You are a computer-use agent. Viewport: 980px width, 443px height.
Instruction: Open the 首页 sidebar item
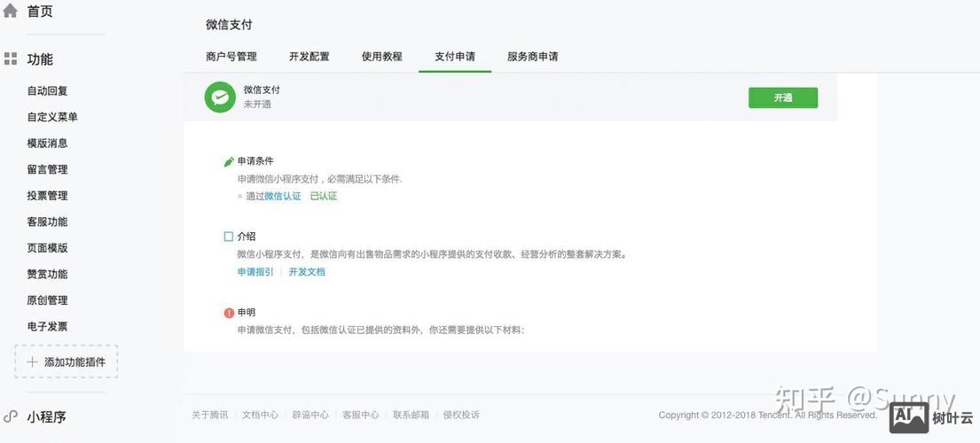click(40, 12)
